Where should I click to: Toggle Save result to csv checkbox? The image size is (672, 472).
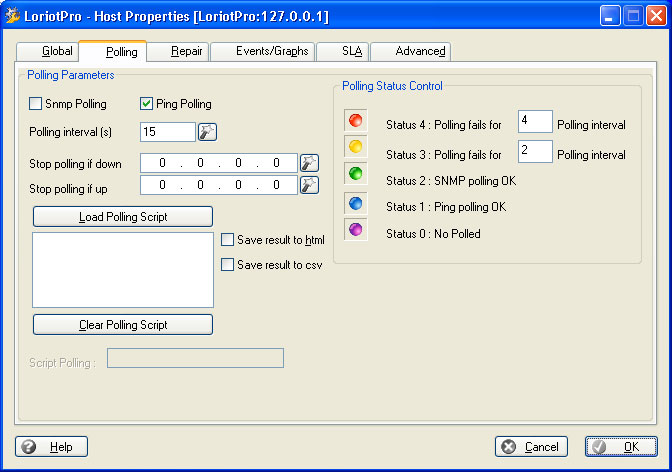[228, 265]
